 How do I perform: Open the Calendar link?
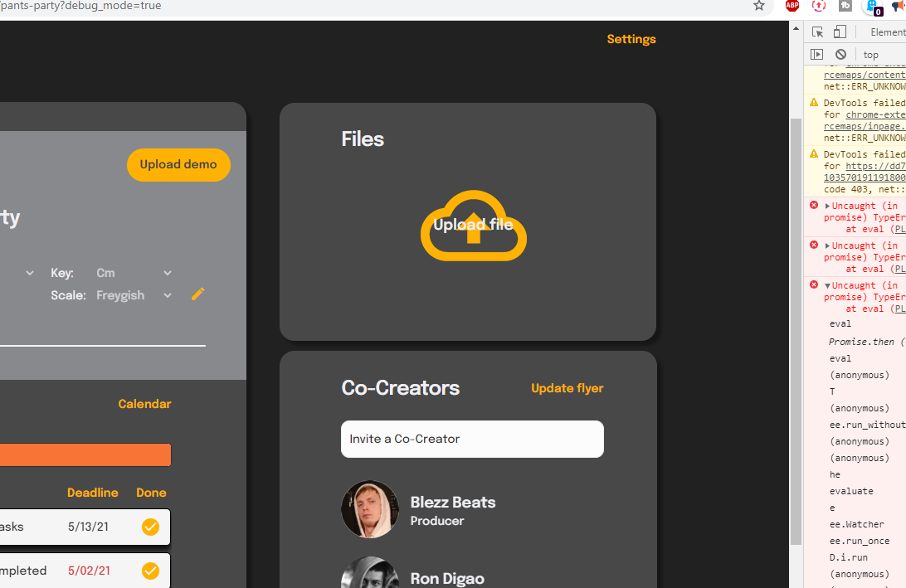coord(144,404)
